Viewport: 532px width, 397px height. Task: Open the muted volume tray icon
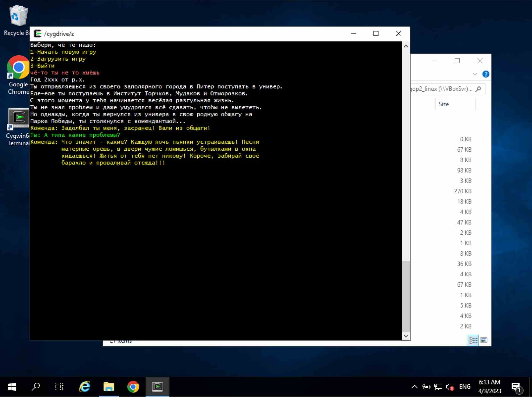pos(450,387)
